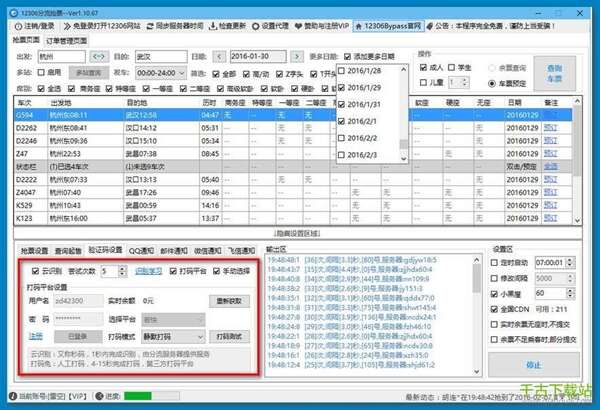Open the 飞信通知 tab

241,251
